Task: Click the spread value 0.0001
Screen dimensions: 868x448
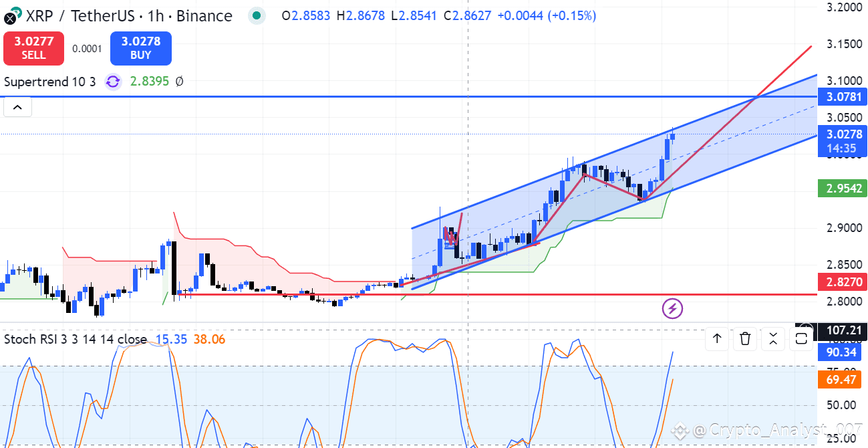Action: click(87, 48)
